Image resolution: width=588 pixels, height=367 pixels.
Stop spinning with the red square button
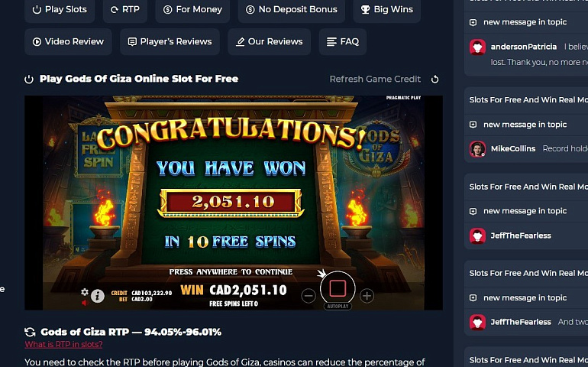pos(338,288)
